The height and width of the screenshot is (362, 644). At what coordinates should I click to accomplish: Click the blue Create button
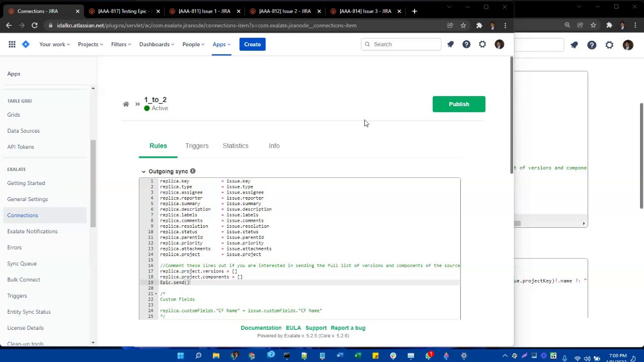click(253, 44)
